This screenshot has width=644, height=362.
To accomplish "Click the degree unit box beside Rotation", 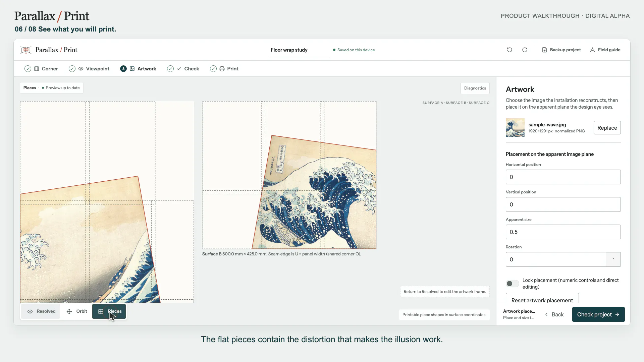I will point(613,259).
